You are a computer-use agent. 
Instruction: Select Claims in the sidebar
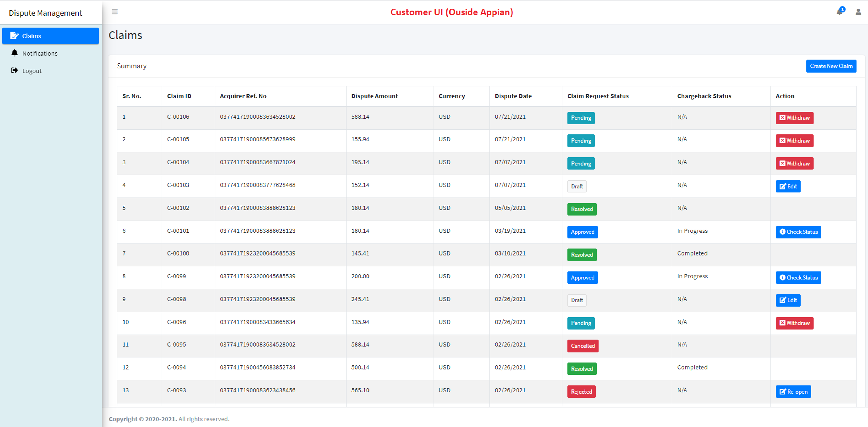click(51, 36)
